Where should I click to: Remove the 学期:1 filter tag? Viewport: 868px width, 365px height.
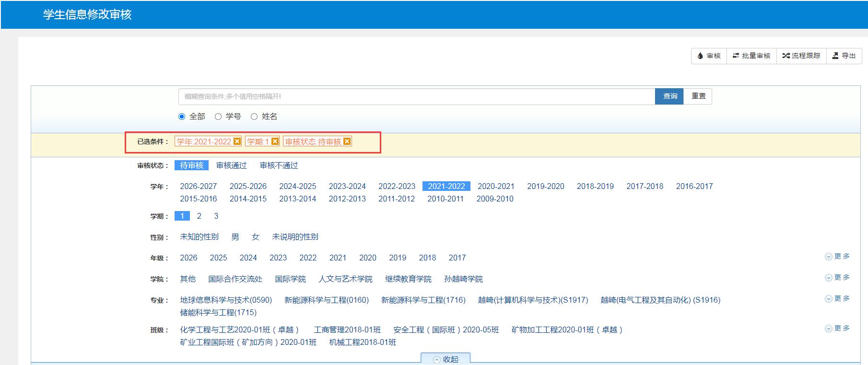tap(275, 141)
